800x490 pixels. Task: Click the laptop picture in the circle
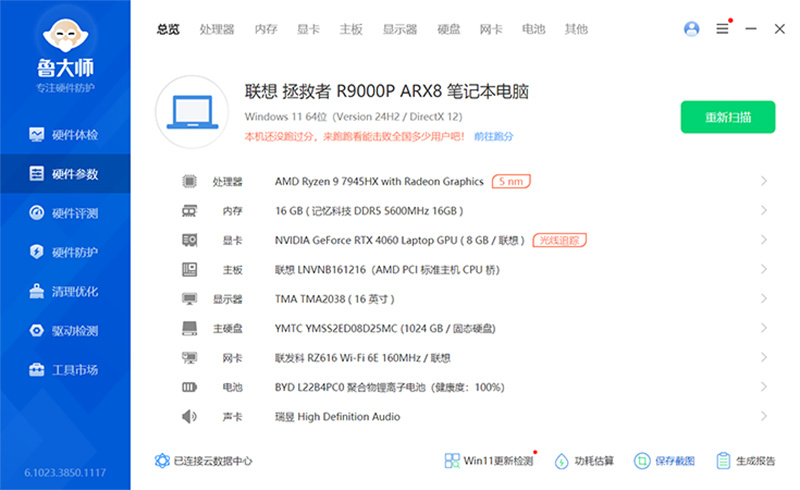(x=192, y=112)
